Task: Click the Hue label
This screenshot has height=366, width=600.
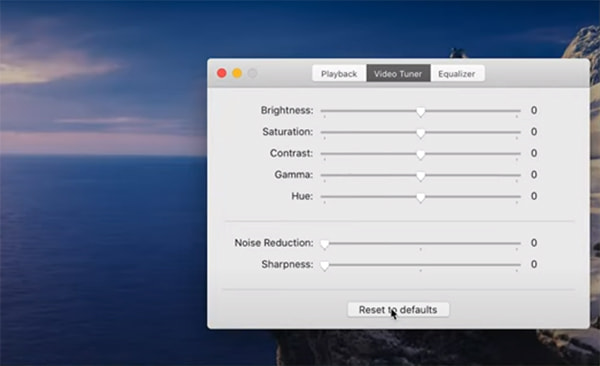Action: tap(302, 196)
